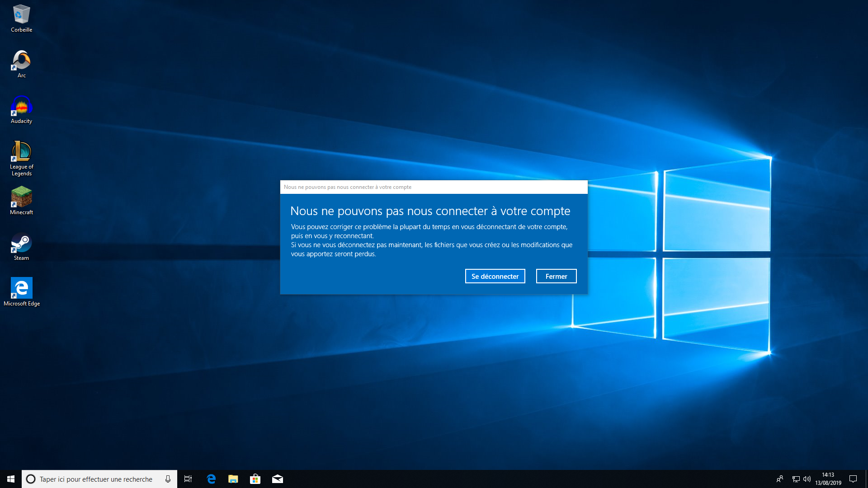Select the Audacity desktop shortcut

click(x=21, y=107)
